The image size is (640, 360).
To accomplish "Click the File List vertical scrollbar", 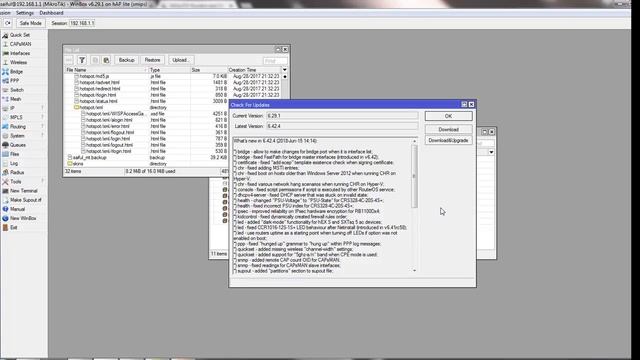I will coord(285,86).
